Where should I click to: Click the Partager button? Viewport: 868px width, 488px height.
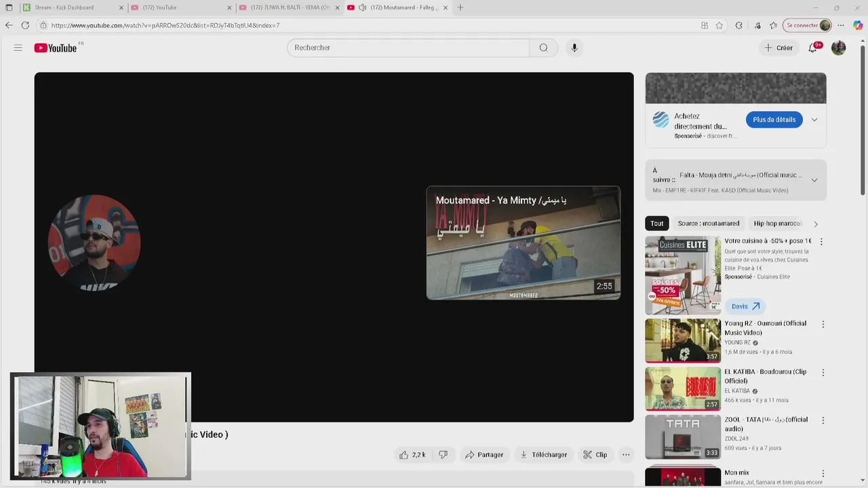click(484, 455)
